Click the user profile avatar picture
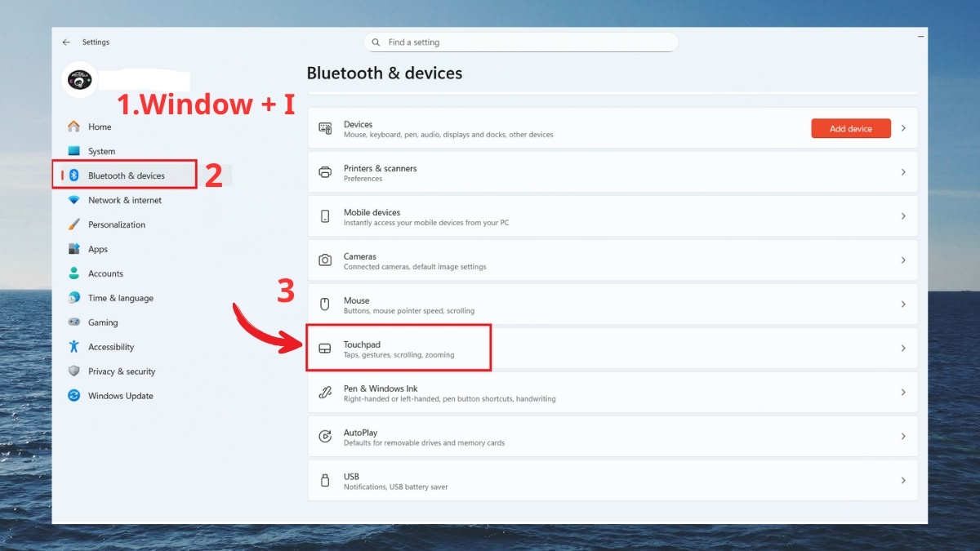This screenshot has height=551, width=980. (79, 80)
